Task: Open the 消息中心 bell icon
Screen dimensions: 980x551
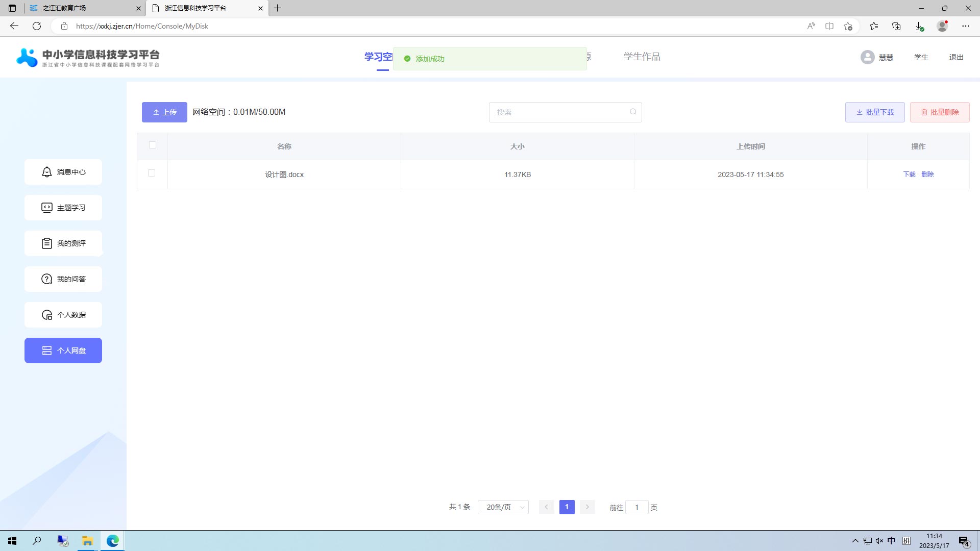Action: tap(46, 172)
